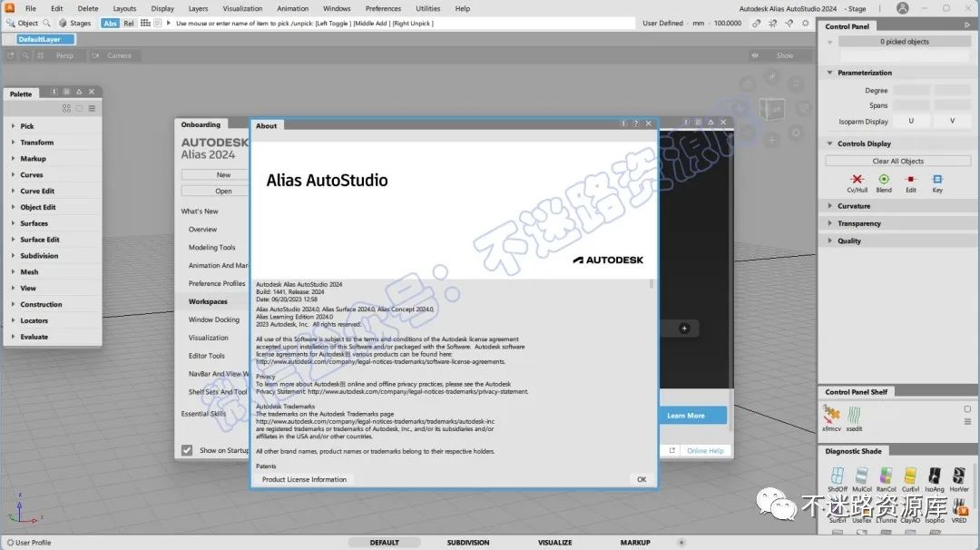
Task: Collapse the Parameterization section
Action: point(830,73)
